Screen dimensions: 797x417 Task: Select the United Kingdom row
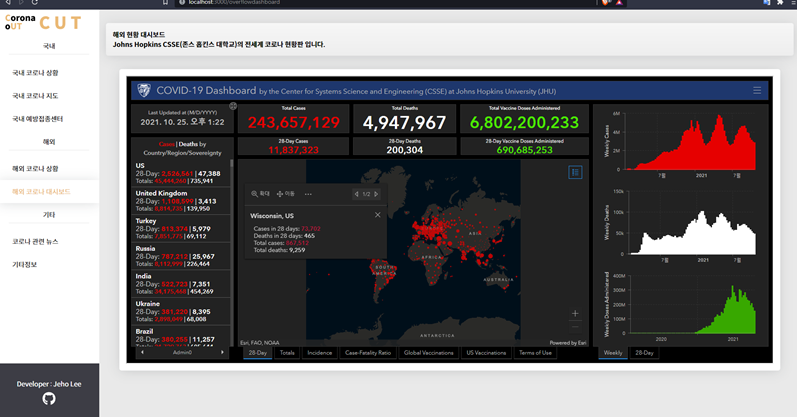coord(180,201)
